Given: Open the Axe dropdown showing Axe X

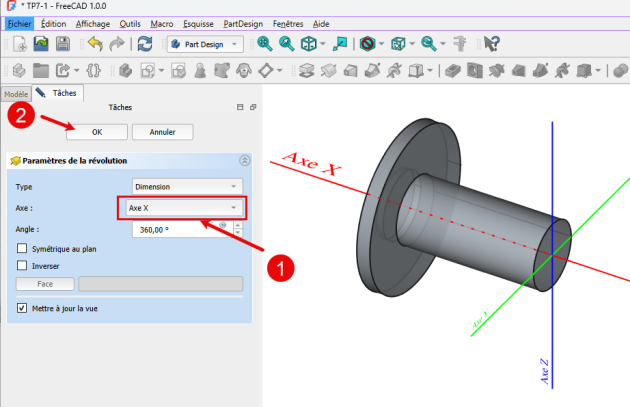Looking at the screenshot, I should [x=184, y=207].
